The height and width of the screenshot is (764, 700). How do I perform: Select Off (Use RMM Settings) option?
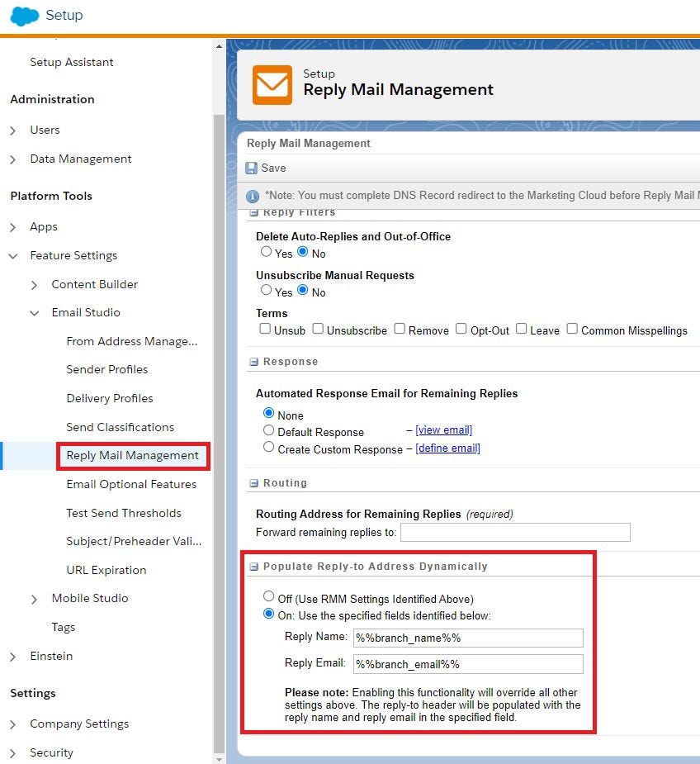pos(268,596)
